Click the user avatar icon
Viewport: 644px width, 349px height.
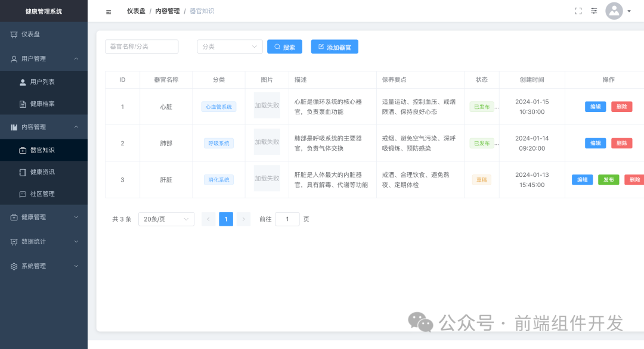tap(614, 11)
